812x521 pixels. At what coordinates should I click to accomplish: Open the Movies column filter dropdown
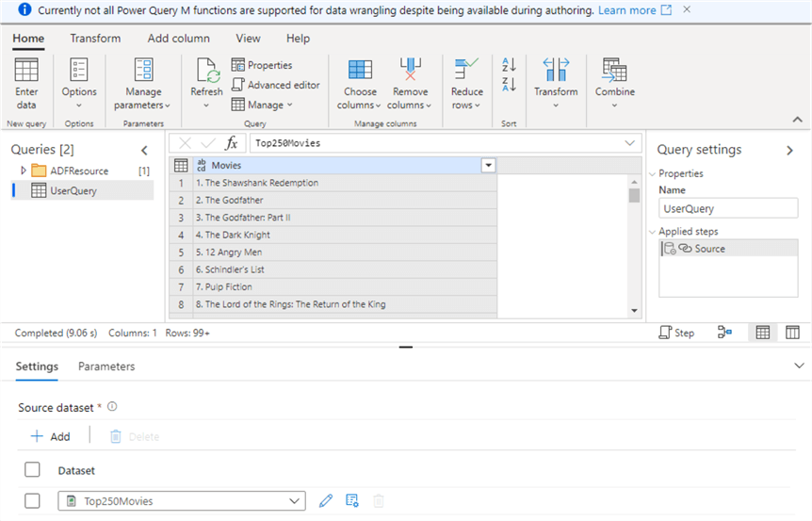(x=488, y=166)
